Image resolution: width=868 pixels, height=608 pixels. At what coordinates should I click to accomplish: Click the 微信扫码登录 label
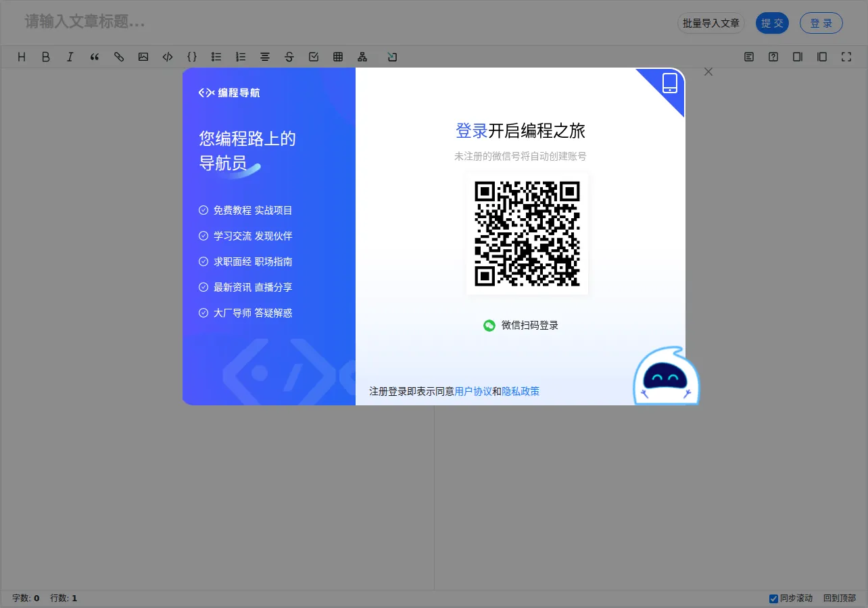coord(530,326)
